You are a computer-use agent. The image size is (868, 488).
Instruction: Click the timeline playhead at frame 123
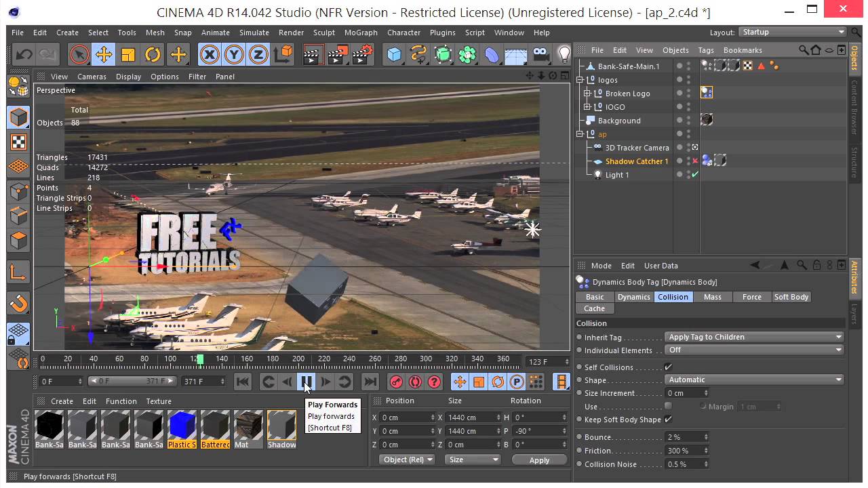(x=200, y=359)
